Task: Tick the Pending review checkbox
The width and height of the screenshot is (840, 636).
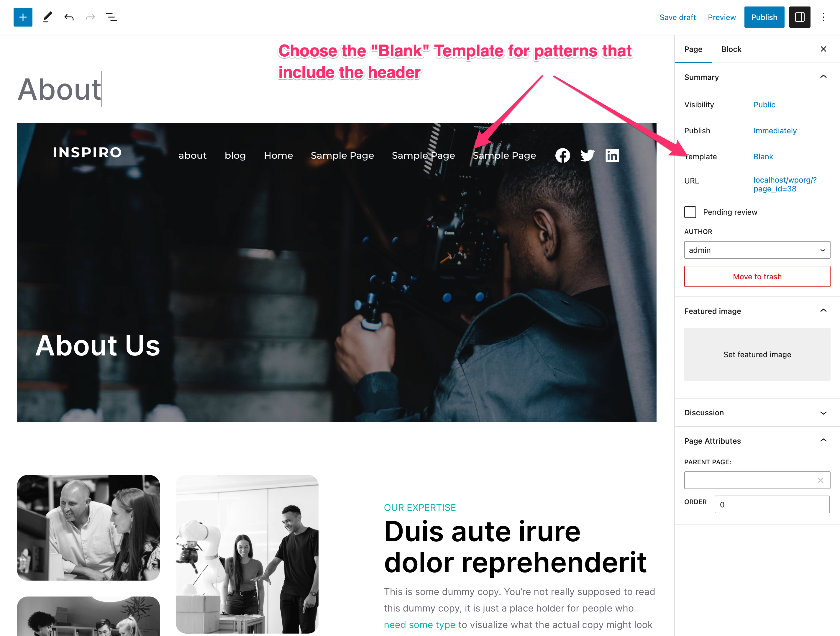Action: click(x=690, y=212)
